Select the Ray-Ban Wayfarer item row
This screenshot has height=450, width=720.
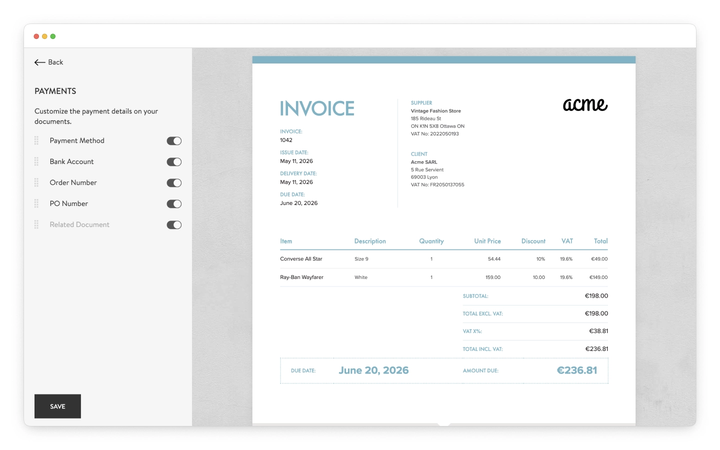point(444,277)
